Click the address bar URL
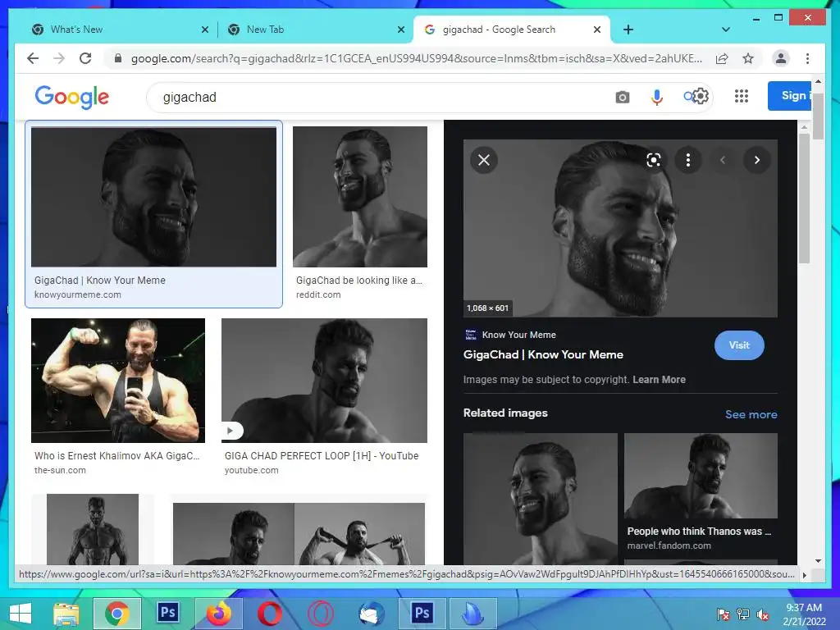Image resolution: width=840 pixels, height=630 pixels. [x=416, y=58]
